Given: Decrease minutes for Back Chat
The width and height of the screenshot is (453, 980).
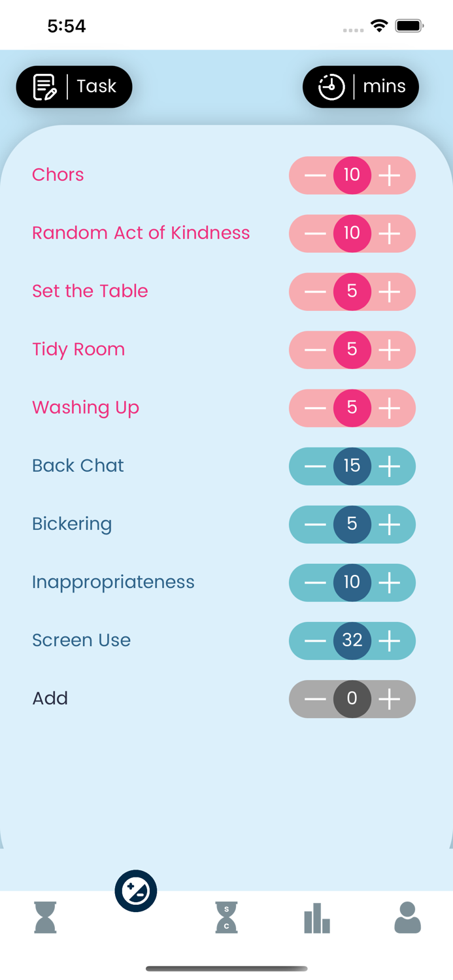Looking at the screenshot, I should point(315,466).
